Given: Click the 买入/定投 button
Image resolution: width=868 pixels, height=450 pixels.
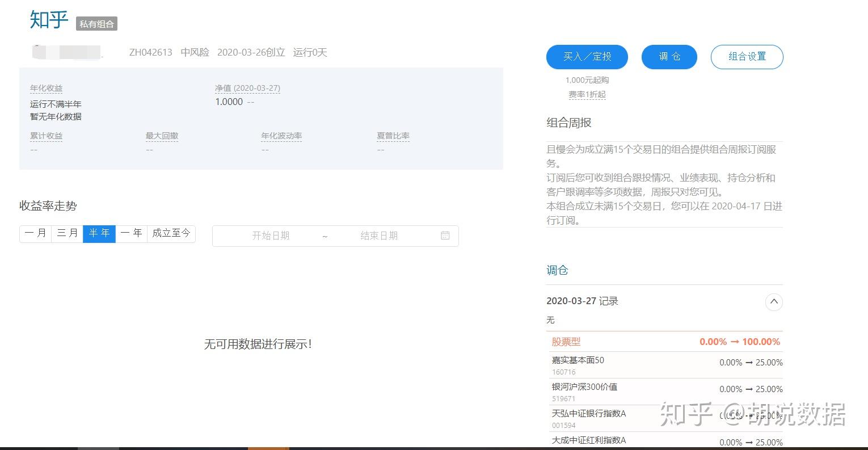Looking at the screenshot, I should tap(587, 57).
